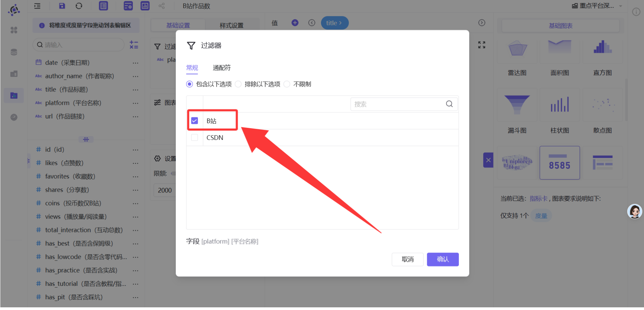Click the 指标卡 link

click(x=539, y=199)
